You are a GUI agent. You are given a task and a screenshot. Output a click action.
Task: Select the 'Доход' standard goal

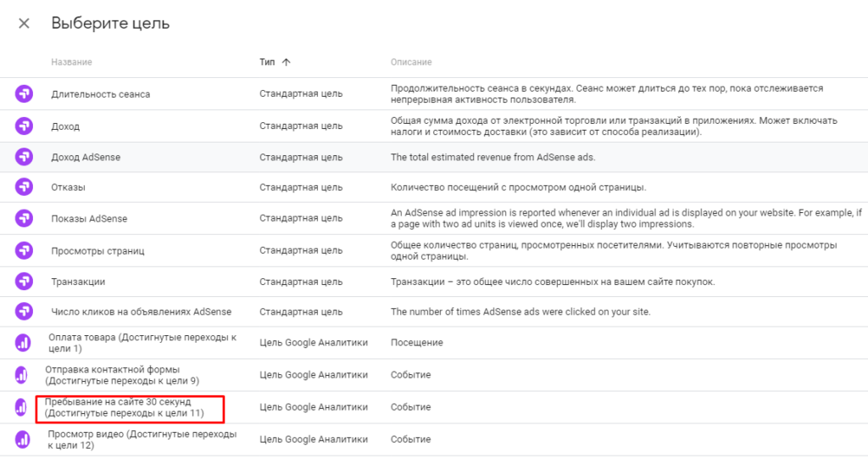click(x=65, y=126)
